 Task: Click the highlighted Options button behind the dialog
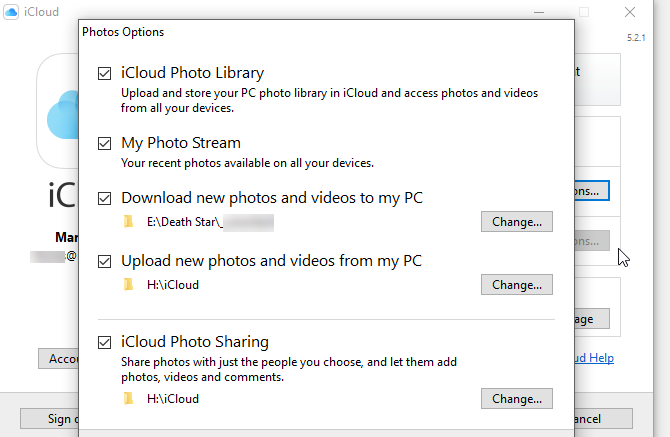(x=592, y=189)
